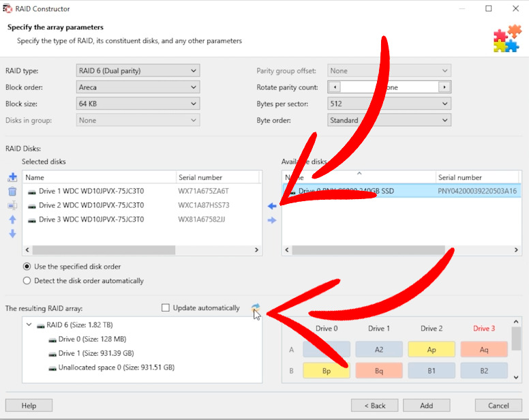529x420 pixels.
Task: Open the Parity group offset dropdown
Action: tap(389, 70)
